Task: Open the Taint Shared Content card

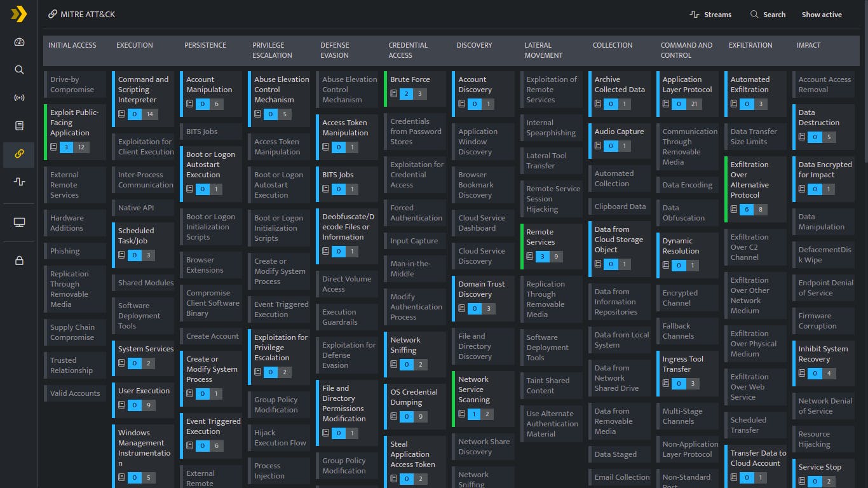Action: point(551,386)
